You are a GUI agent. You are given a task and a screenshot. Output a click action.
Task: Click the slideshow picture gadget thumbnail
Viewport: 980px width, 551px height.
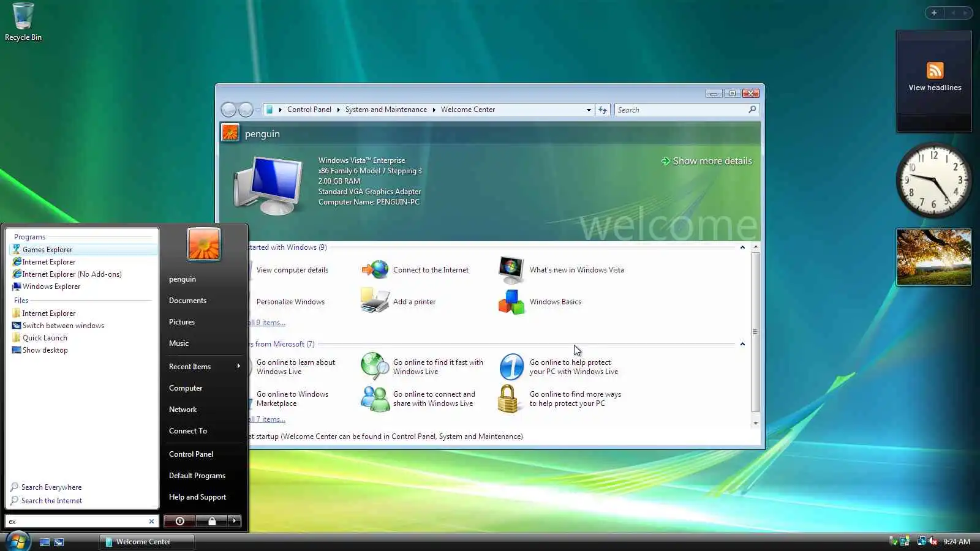(x=934, y=257)
